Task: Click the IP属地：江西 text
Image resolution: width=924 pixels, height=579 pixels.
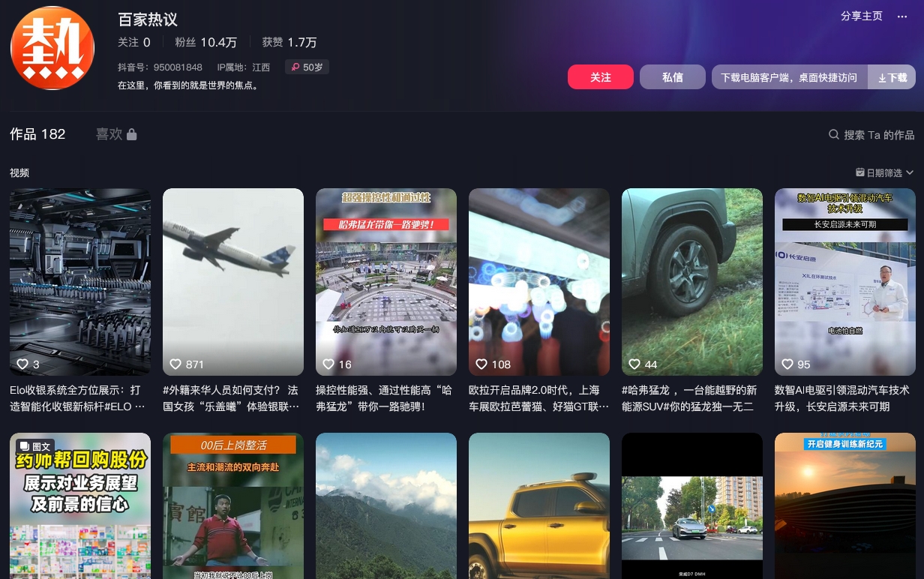Action: [x=244, y=67]
